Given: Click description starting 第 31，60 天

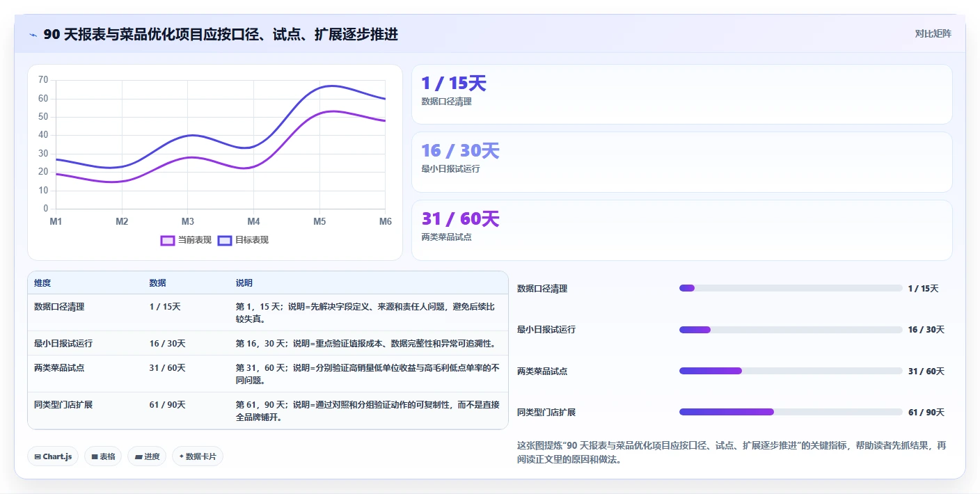Looking at the screenshot, I should (367, 374).
